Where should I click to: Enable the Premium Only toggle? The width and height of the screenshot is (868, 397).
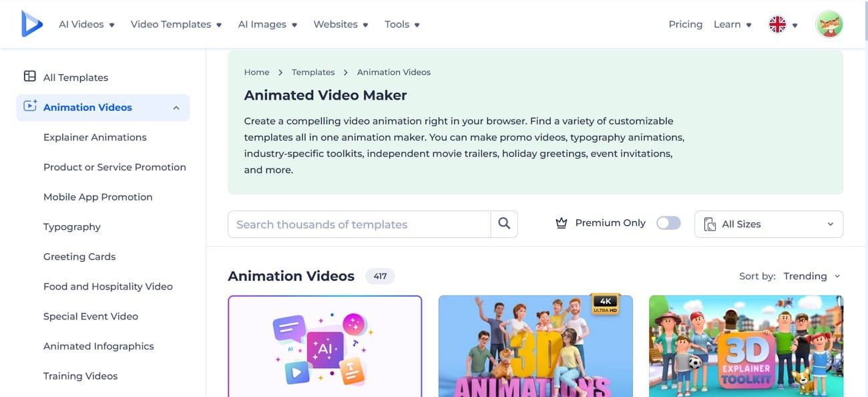pyautogui.click(x=668, y=223)
